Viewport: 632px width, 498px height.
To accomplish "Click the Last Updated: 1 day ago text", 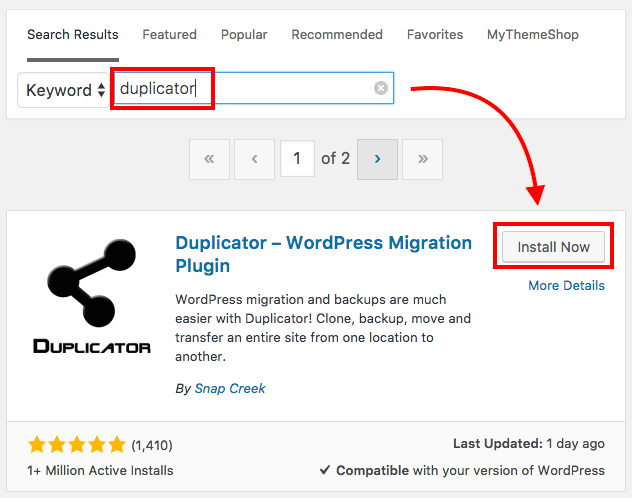I will 528,444.
